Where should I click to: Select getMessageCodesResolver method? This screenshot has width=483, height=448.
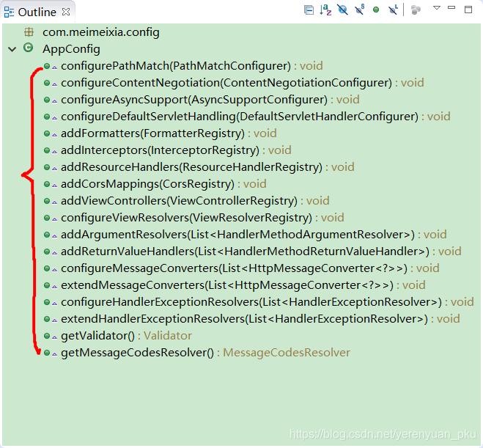click(205, 353)
